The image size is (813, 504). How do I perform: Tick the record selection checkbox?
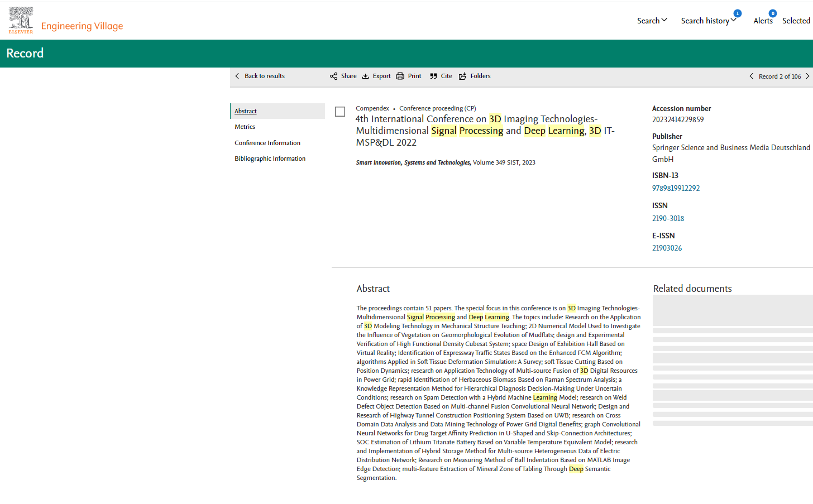(340, 112)
